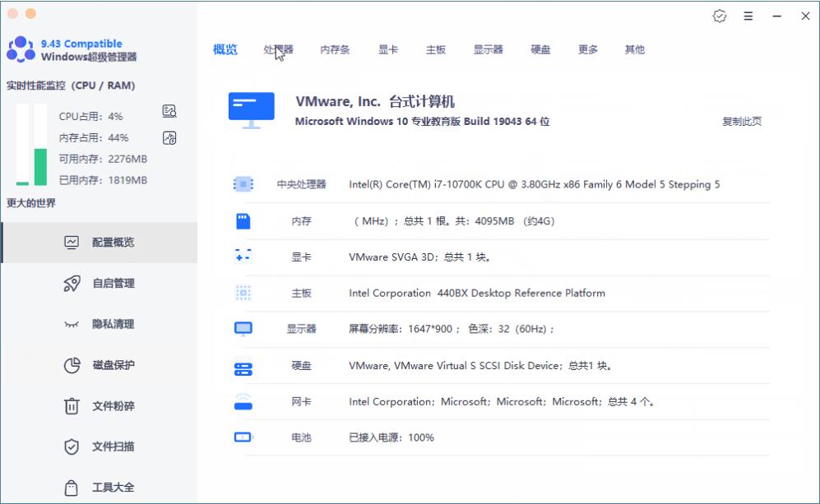Screen dimensions: 820x504
Task: Open the 主板 tab
Action: coord(436,49)
